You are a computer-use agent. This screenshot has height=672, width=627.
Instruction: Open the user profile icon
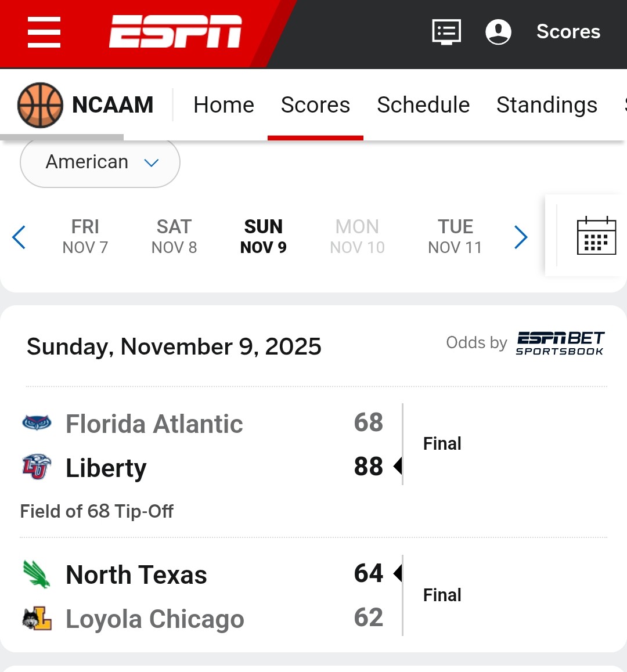pyautogui.click(x=498, y=32)
